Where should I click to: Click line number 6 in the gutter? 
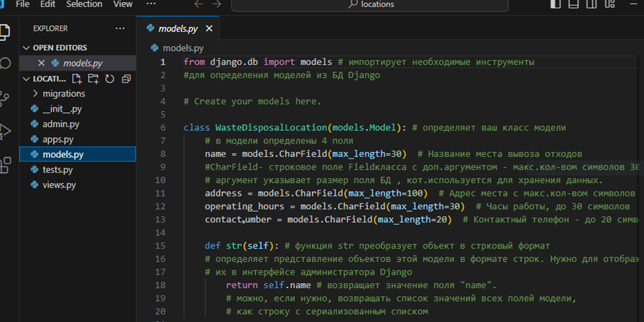click(163, 128)
